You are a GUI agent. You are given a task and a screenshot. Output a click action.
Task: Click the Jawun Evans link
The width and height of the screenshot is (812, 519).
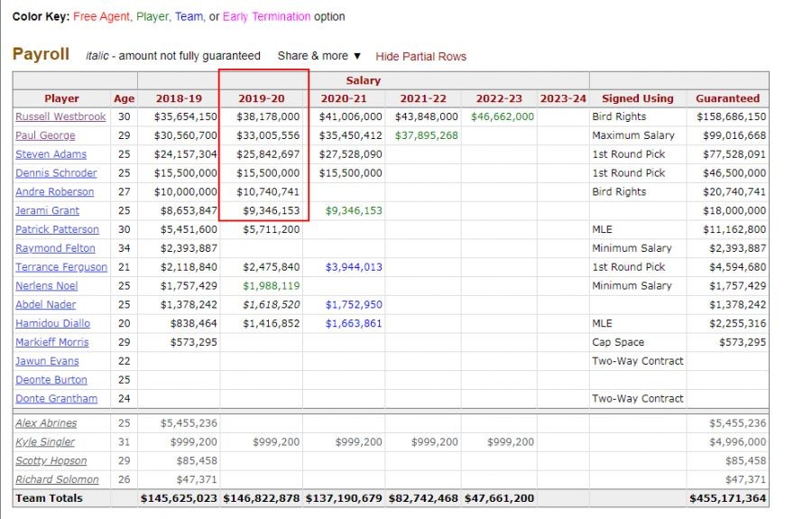click(47, 361)
